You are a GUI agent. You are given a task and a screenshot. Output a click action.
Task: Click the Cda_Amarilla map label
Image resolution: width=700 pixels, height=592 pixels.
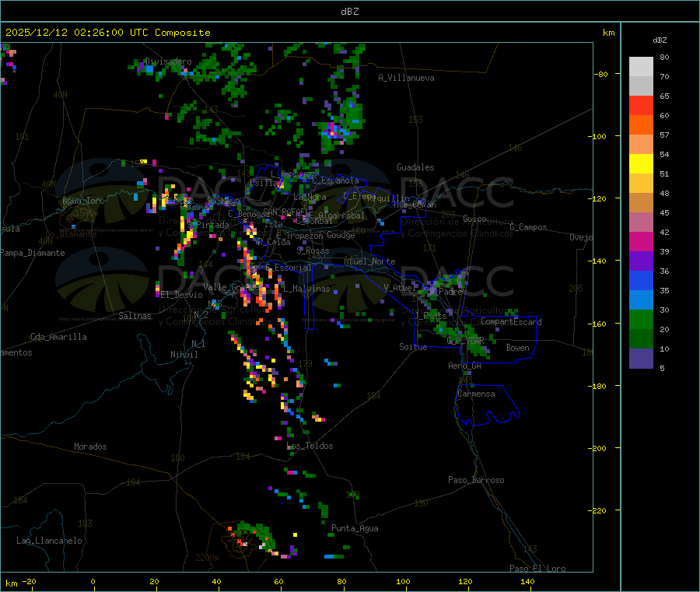(x=58, y=337)
